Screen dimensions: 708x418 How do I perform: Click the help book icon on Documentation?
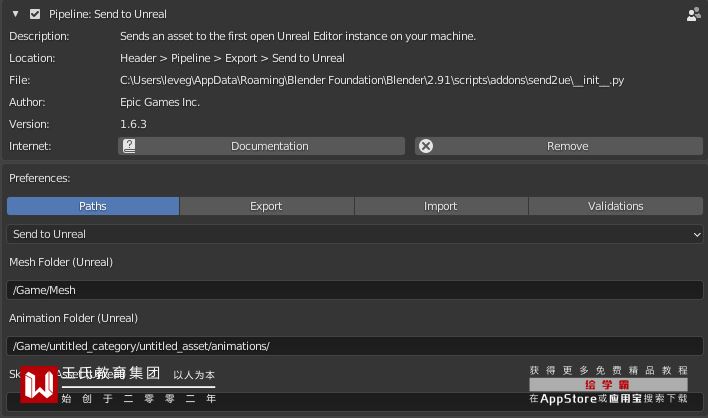click(129, 146)
